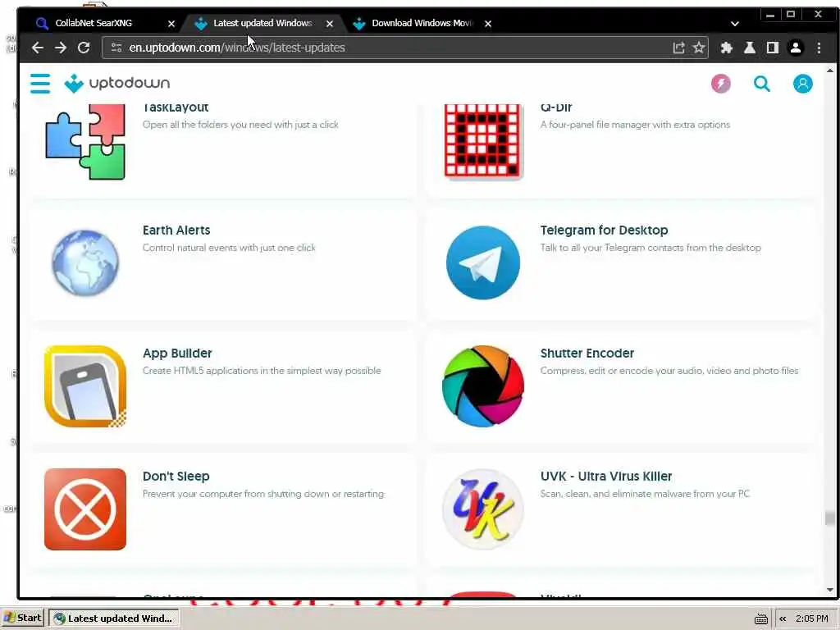Open the Don't Sleep title link
This screenshot has width=840, height=630.
[176, 477]
